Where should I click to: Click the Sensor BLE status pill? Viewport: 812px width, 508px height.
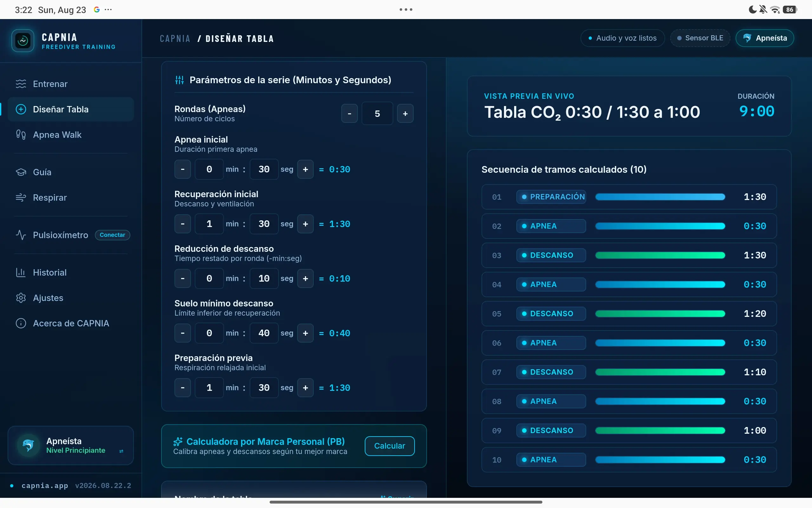tap(700, 38)
